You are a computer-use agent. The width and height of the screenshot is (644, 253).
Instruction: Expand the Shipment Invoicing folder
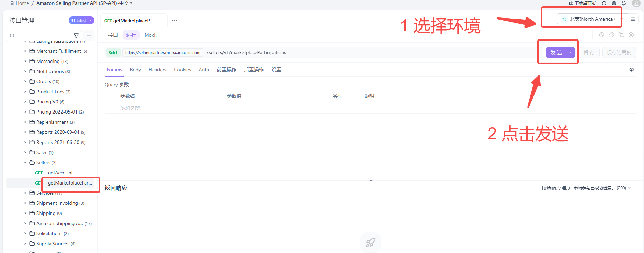click(25, 203)
